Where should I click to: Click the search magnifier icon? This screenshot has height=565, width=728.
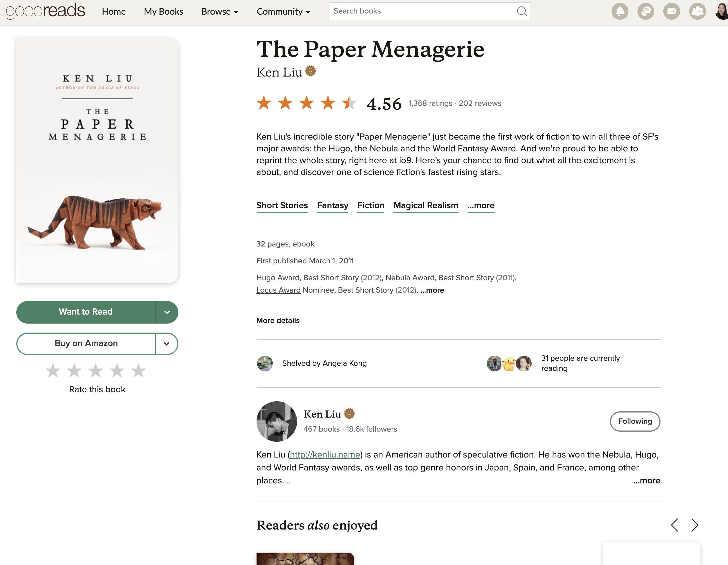522,11
